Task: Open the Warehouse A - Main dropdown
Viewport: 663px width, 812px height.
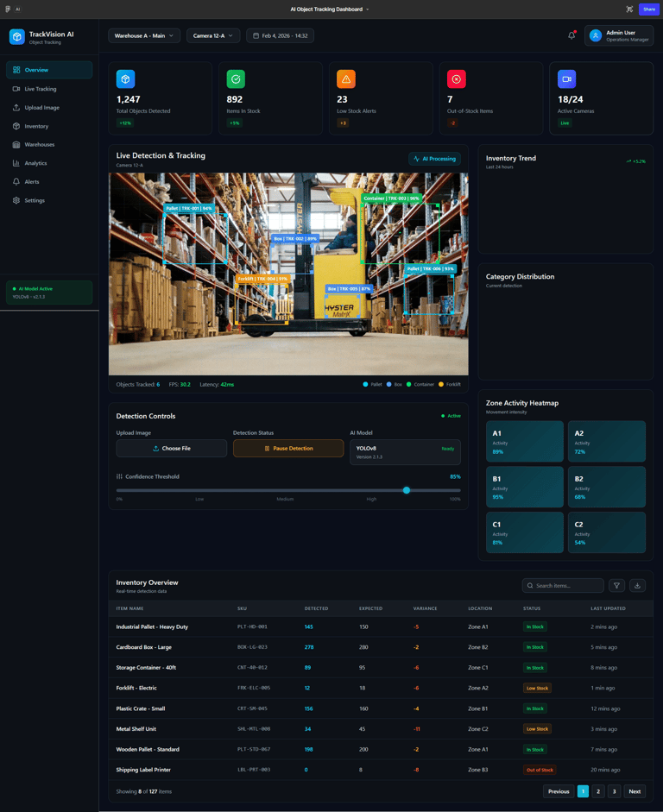Action: point(144,36)
